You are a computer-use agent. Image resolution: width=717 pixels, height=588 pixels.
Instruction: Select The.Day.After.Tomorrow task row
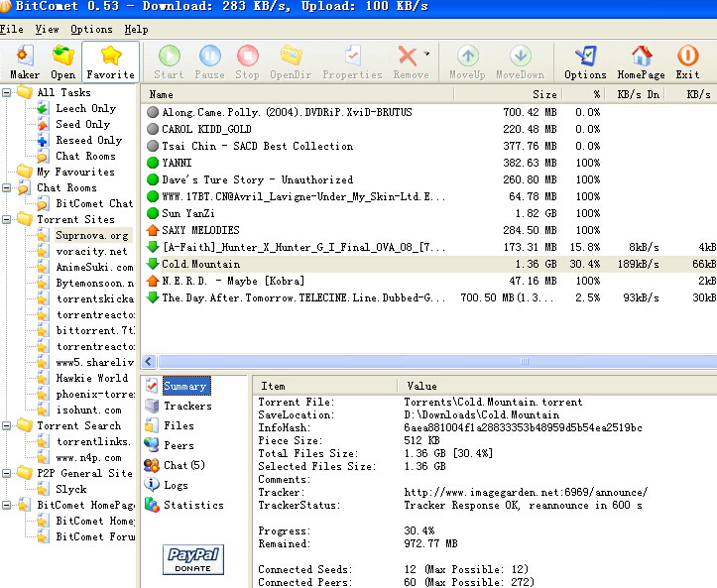click(429, 298)
